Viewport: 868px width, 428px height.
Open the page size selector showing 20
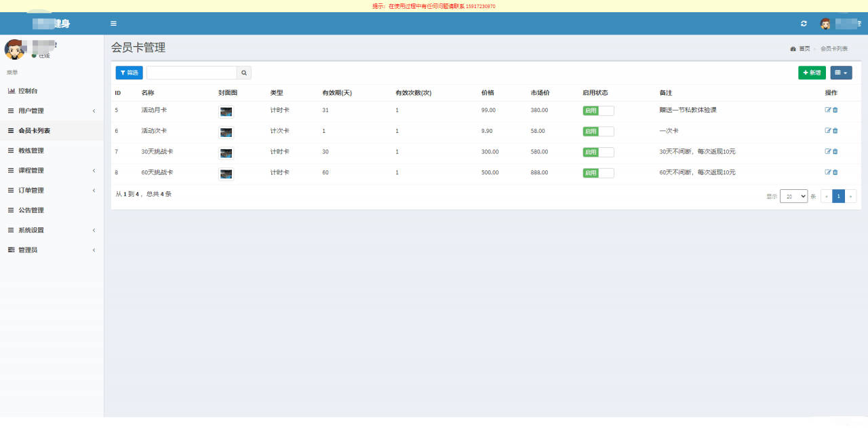793,196
